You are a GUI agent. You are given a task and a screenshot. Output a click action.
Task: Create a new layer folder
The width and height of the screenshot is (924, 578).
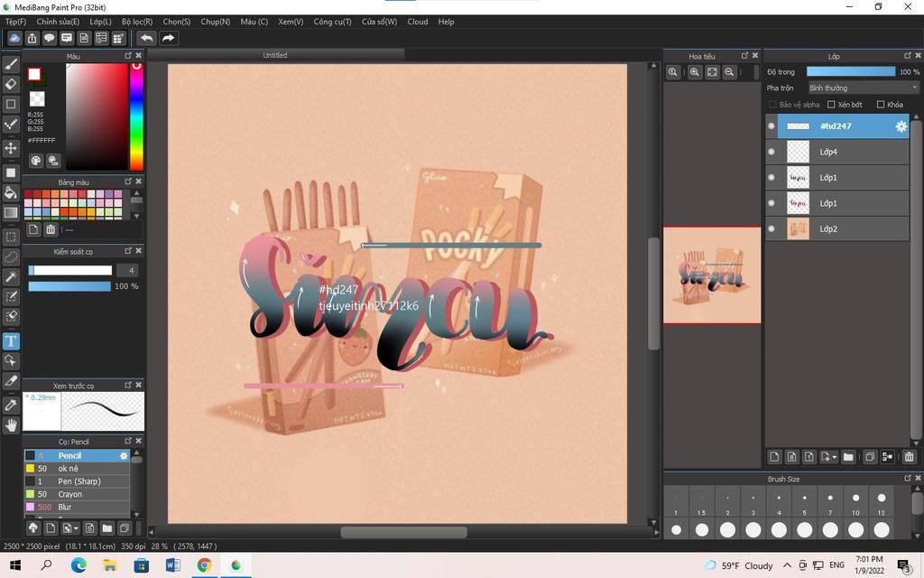[848, 457]
